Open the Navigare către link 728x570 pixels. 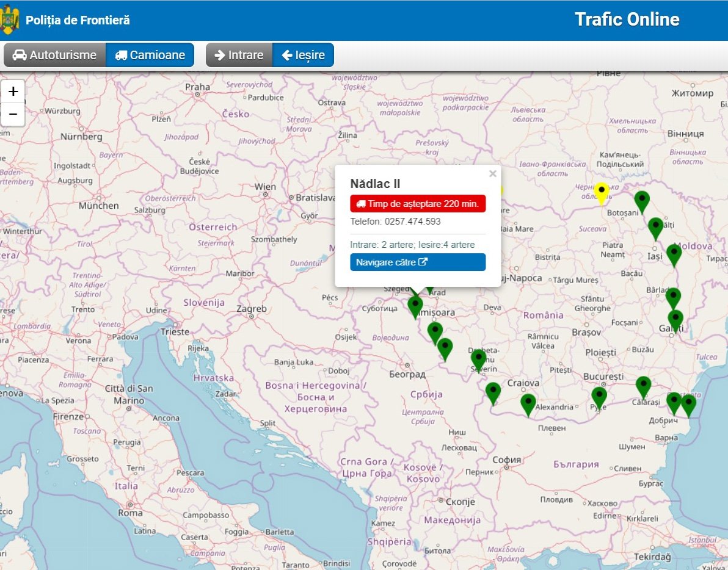(418, 262)
